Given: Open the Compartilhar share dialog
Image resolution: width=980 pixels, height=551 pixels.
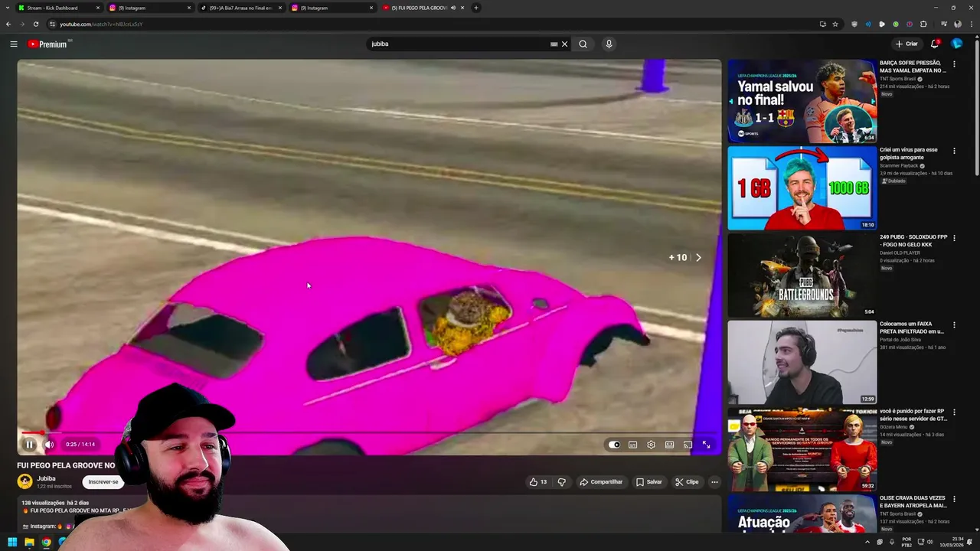Looking at the screenshot, I should pos(601,482).
